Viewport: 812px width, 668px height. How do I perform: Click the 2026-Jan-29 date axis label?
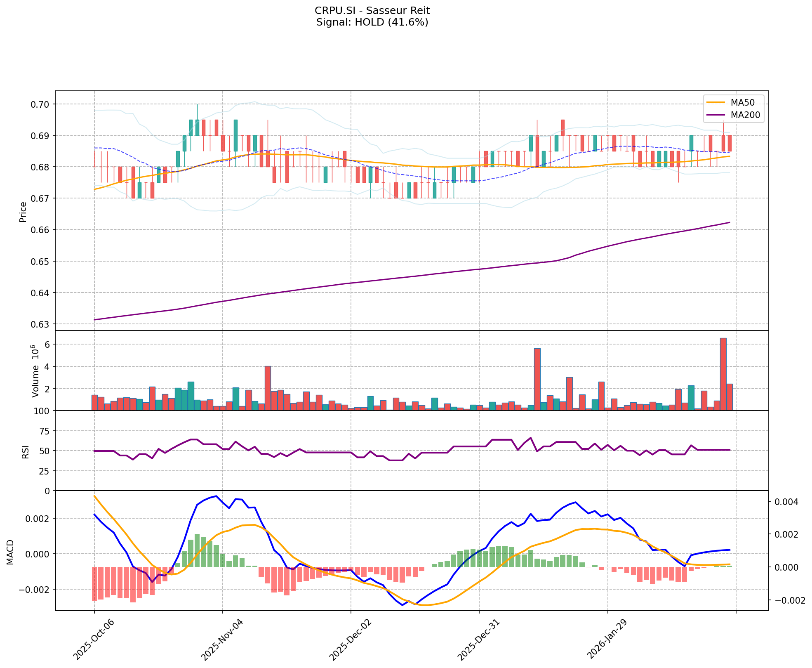pyautogui.click(x=607, y=639)
